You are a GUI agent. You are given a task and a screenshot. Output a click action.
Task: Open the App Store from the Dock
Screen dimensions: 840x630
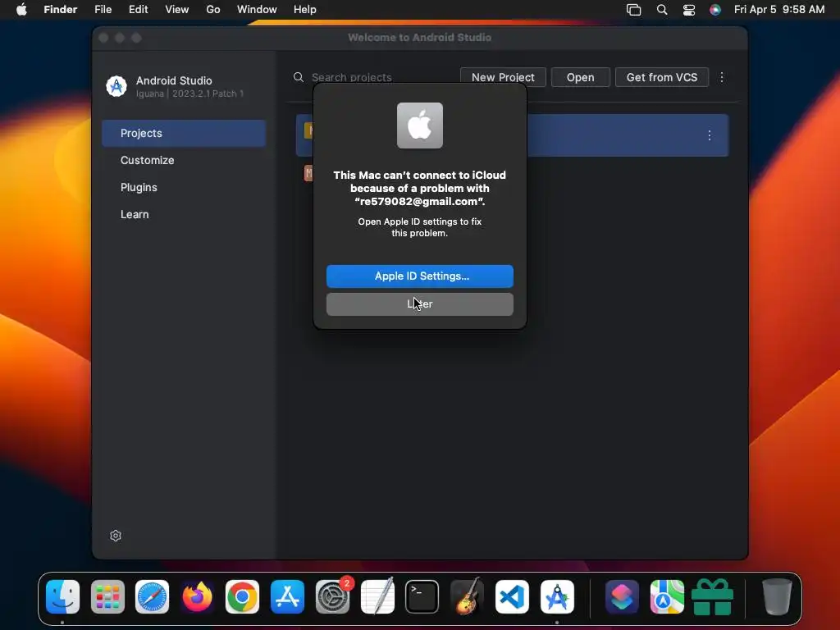287,597
